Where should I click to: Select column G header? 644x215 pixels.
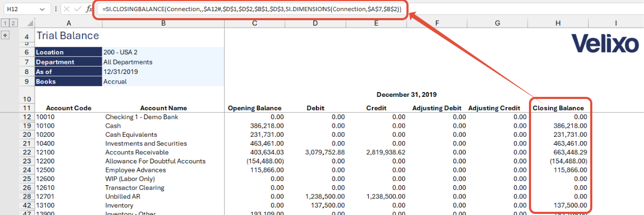pos(498,23)
